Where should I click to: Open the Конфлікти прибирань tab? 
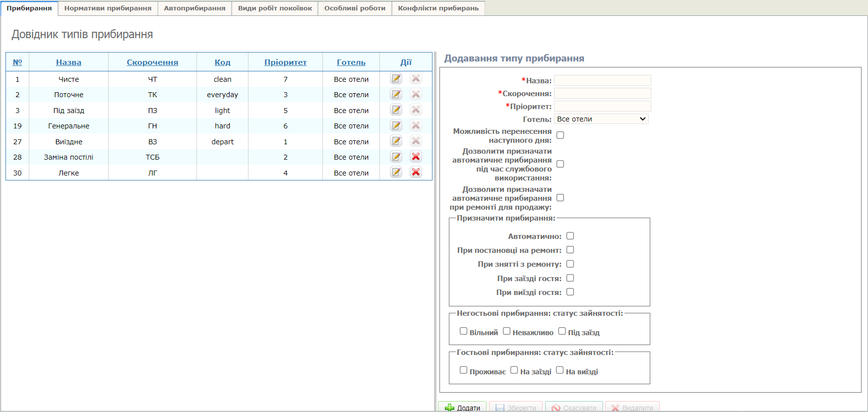(438, 8)
